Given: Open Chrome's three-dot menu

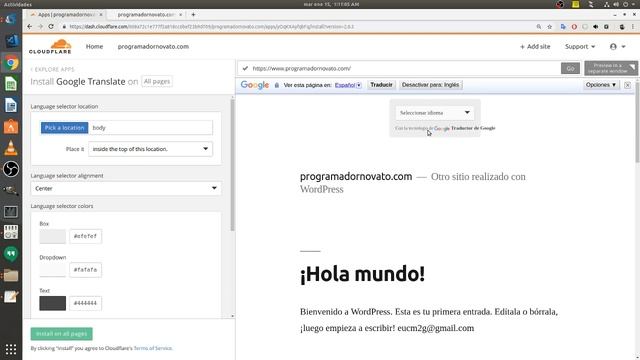Looking at the screenshot, I should [x=634, y=27].
